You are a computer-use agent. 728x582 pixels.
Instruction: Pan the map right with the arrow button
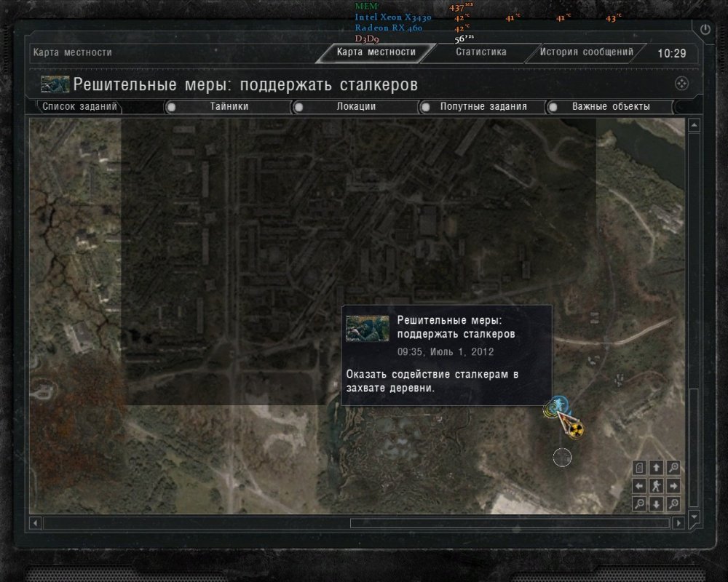coord(673,486)
